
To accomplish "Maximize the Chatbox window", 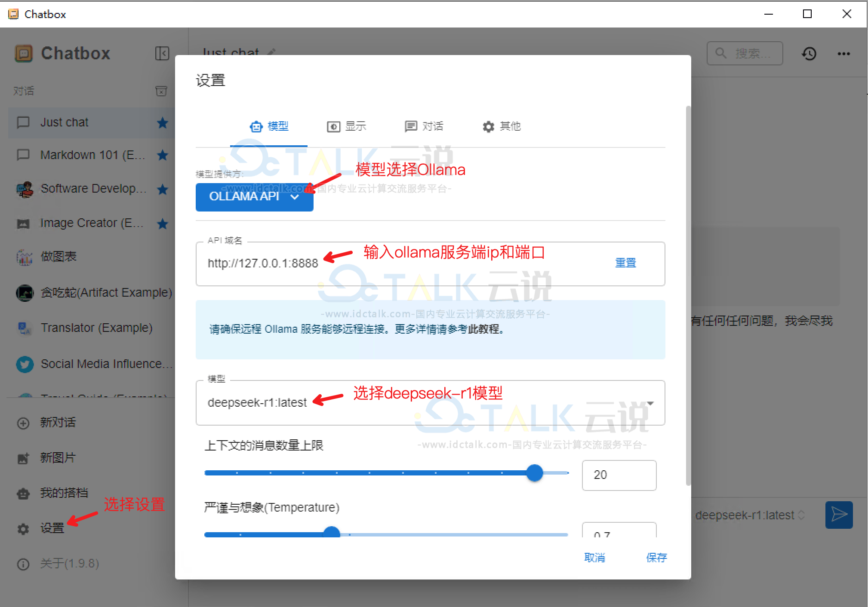I will [807, 14].
